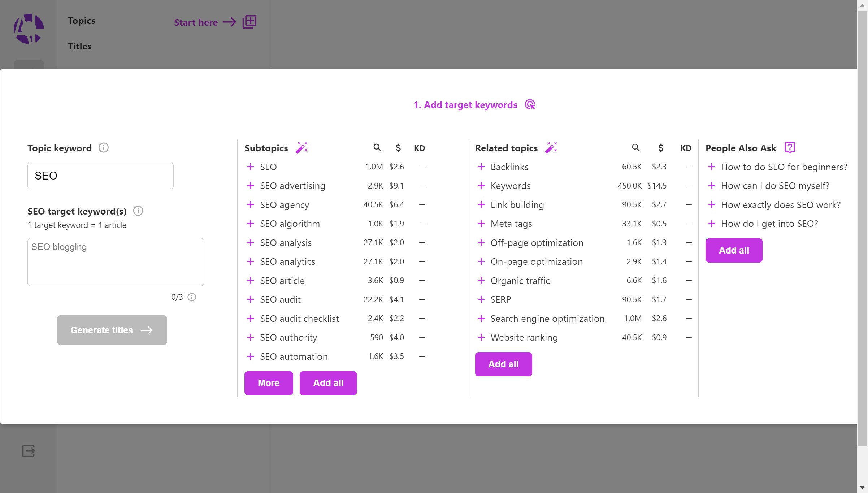Image resolution: width=868 pixels, height=493 pixels.
Task: Click the logout icon in the left sidebar
Action: coord(29,451)
